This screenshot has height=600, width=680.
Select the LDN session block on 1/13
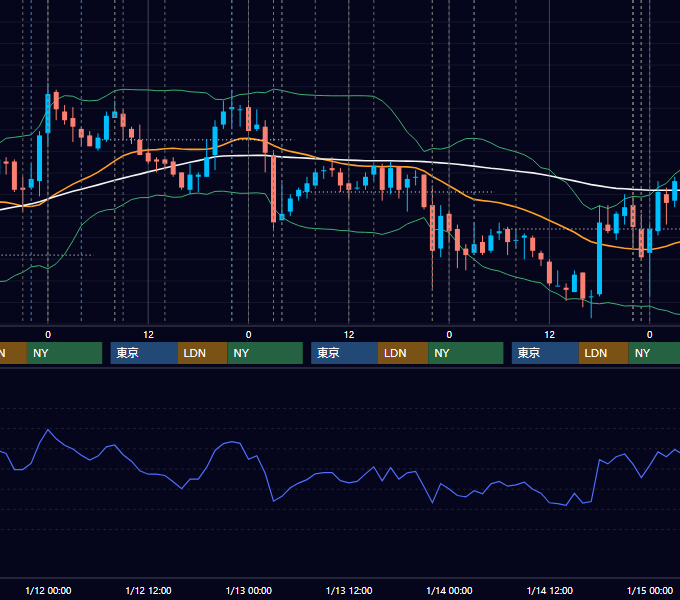click(x=403, y=353)
